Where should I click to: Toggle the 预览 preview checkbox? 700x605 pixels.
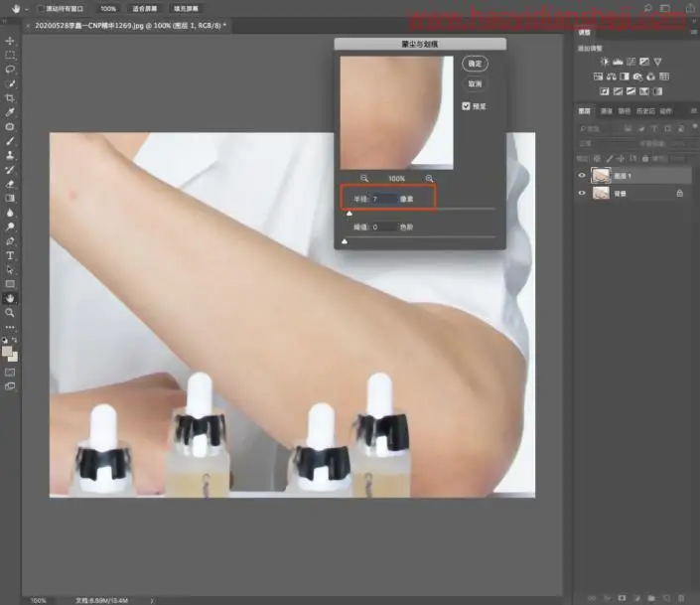466,106
